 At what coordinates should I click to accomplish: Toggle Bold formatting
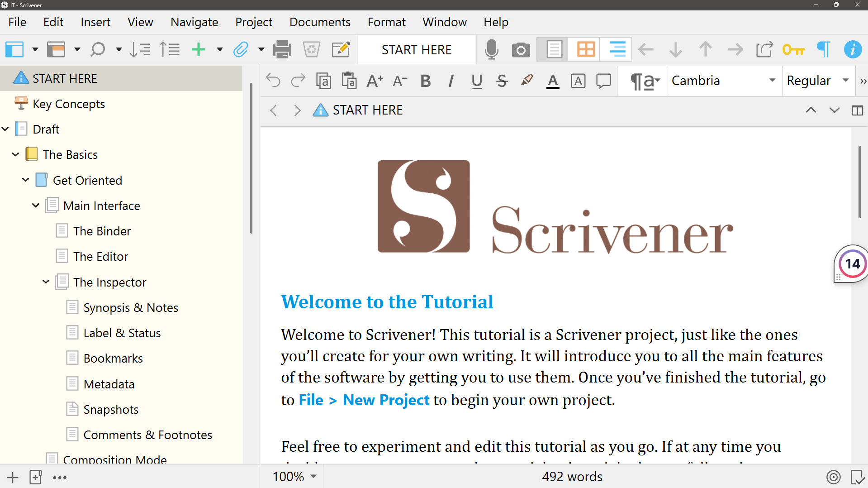[x=425, y=81]
